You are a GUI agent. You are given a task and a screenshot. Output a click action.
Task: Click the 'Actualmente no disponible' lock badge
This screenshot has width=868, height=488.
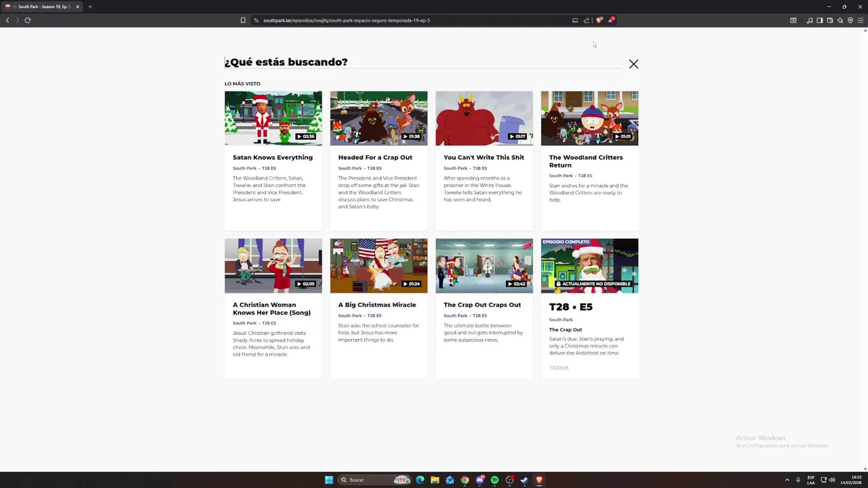(x=593, y=284)
